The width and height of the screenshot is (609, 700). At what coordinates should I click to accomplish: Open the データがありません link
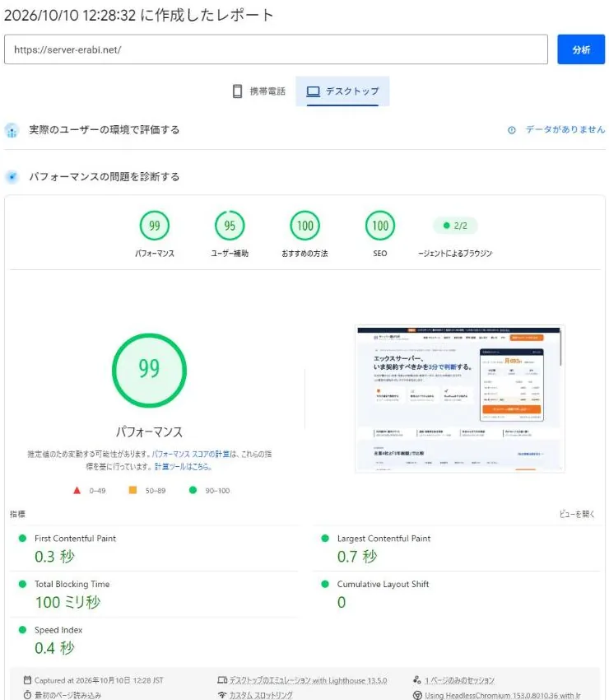[x=565, y=129]
